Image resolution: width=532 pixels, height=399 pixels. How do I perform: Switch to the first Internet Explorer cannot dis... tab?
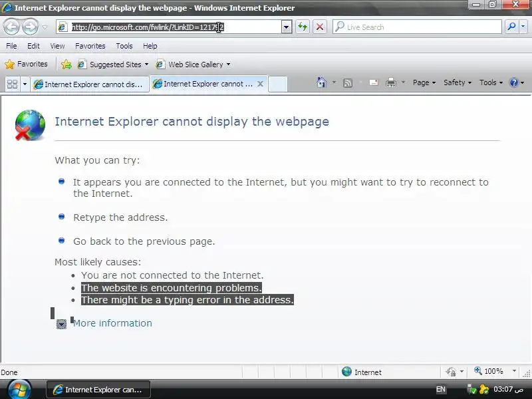pos(90,84)
